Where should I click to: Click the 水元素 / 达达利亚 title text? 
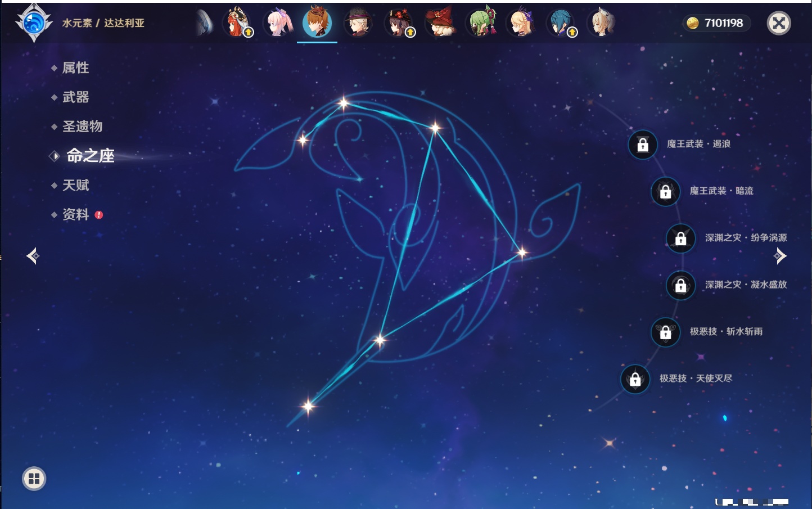tap(103, 23)
